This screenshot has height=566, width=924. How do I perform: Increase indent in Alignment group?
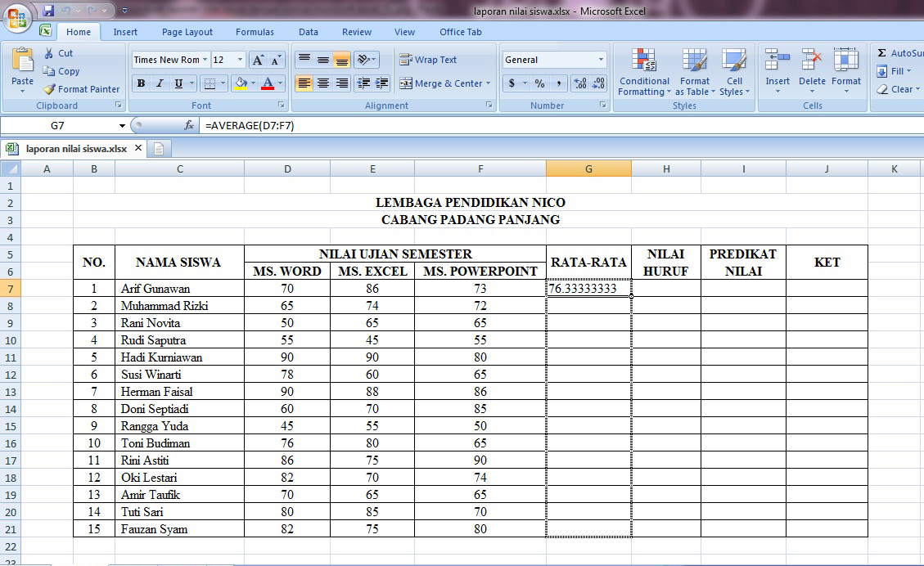point(382,83)
